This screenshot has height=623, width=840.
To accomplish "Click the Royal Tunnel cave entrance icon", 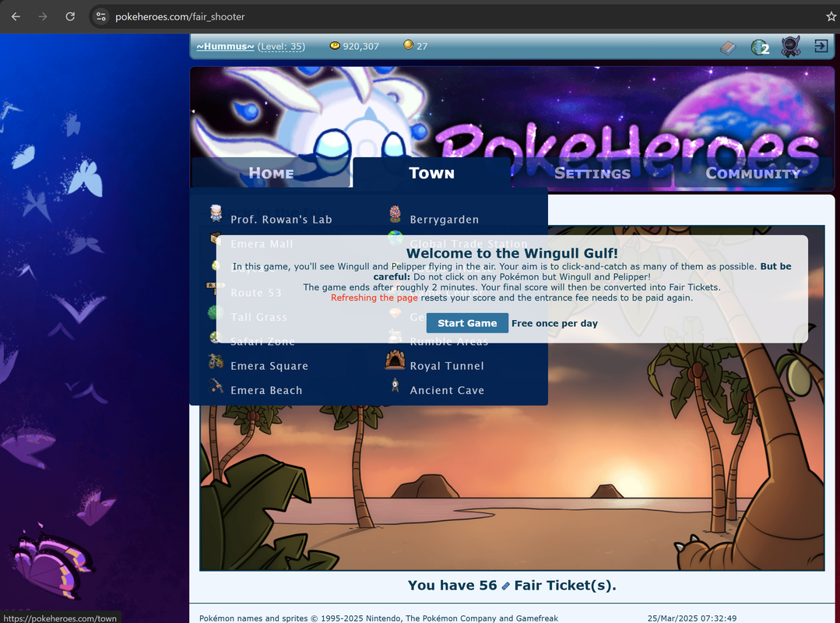I will pyautogui.click(x=395, y=360).
